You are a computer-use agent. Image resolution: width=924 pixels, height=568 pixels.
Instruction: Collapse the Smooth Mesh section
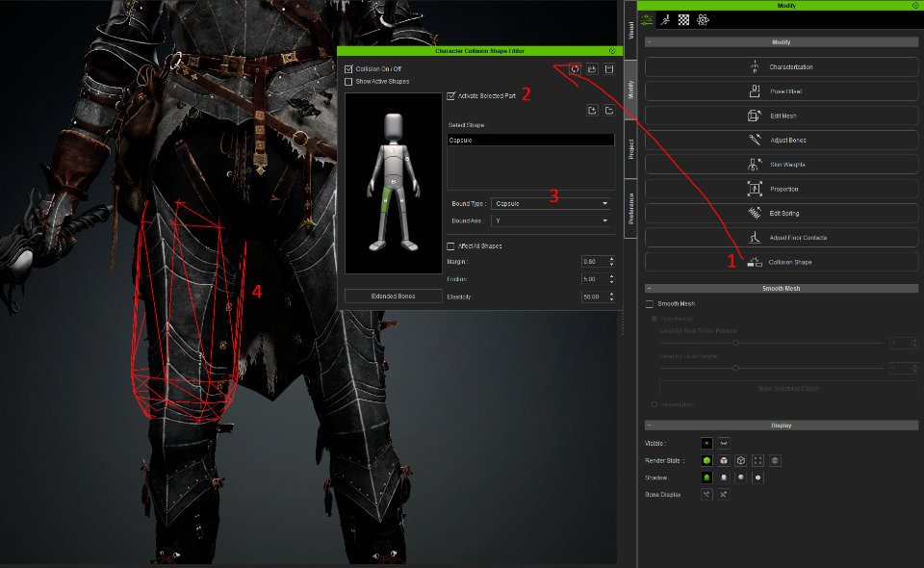point(650,288)
